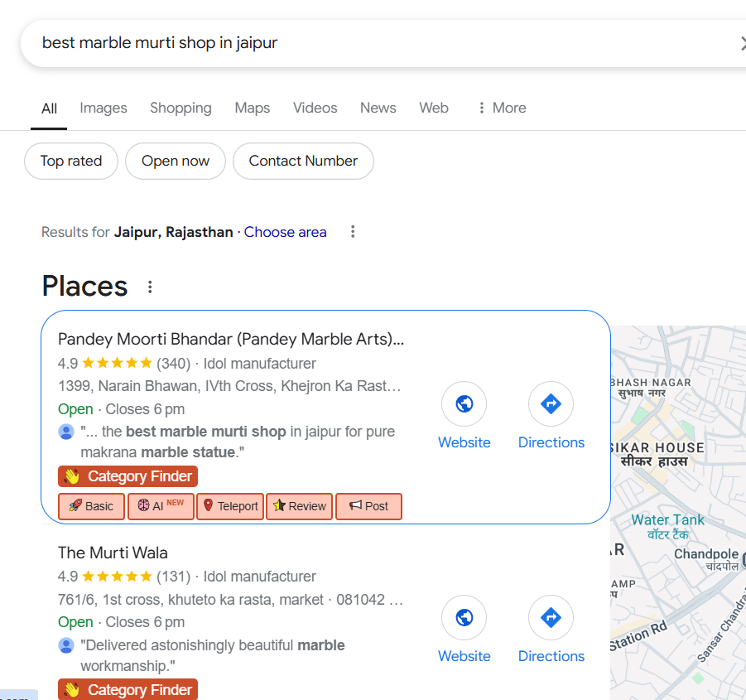Click the Choose area link
Screen dimensions: 746x700
point(285,232)
